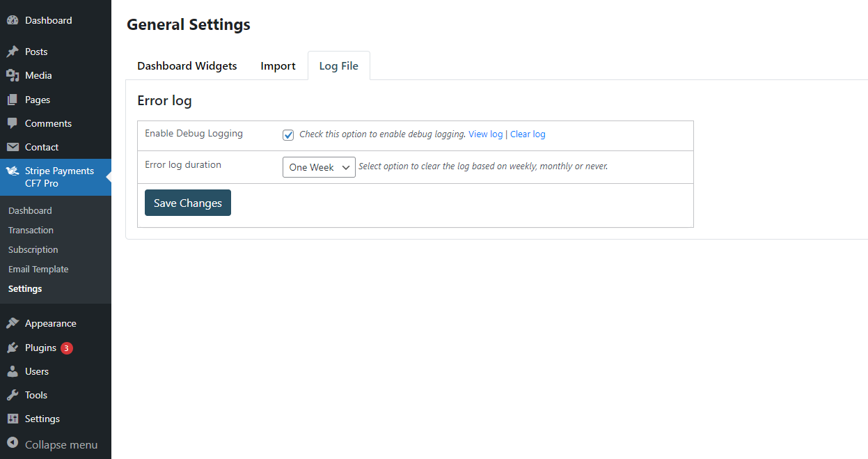
Task: Click the Pages icon in sidebar
Action: pos(13,100)
